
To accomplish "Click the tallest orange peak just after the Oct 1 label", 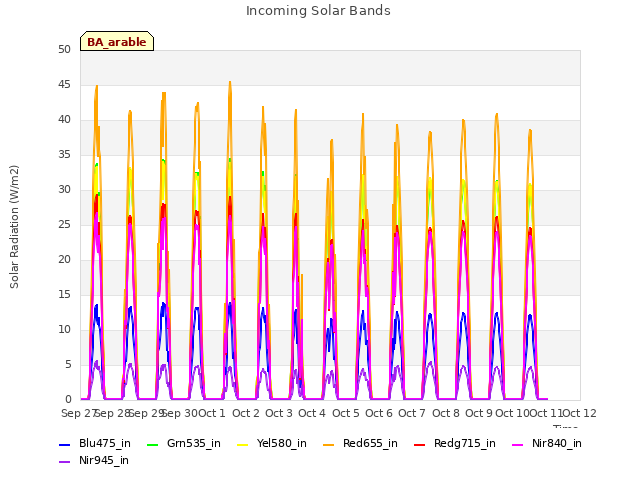I will point(230,82).
